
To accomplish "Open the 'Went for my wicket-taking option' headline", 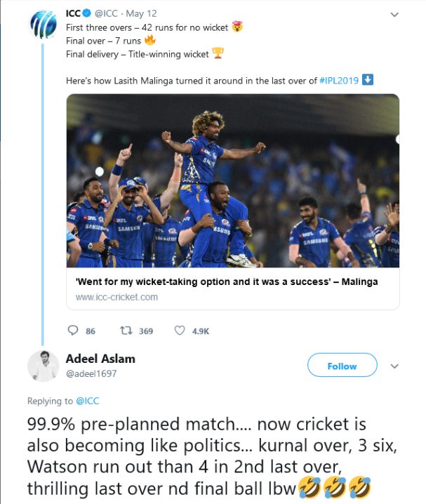I will pyautogui.click(x=227, y=282).
